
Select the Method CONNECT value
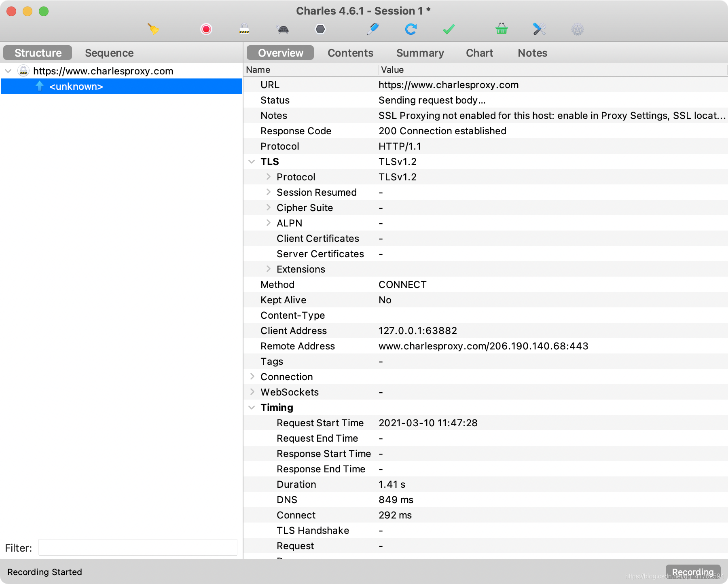[402, 285]
